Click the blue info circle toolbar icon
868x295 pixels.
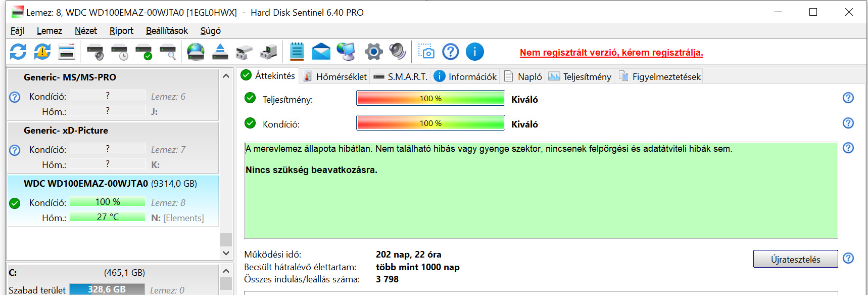(474, 52)
